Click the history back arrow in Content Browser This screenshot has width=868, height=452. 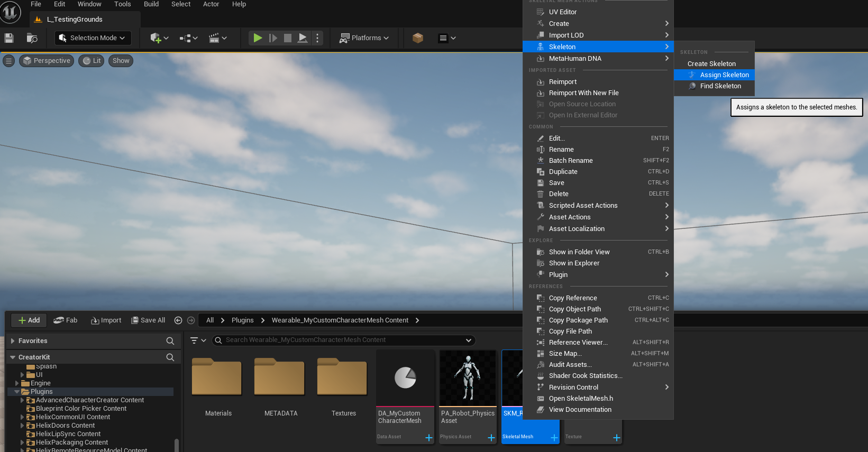point(178,320)
